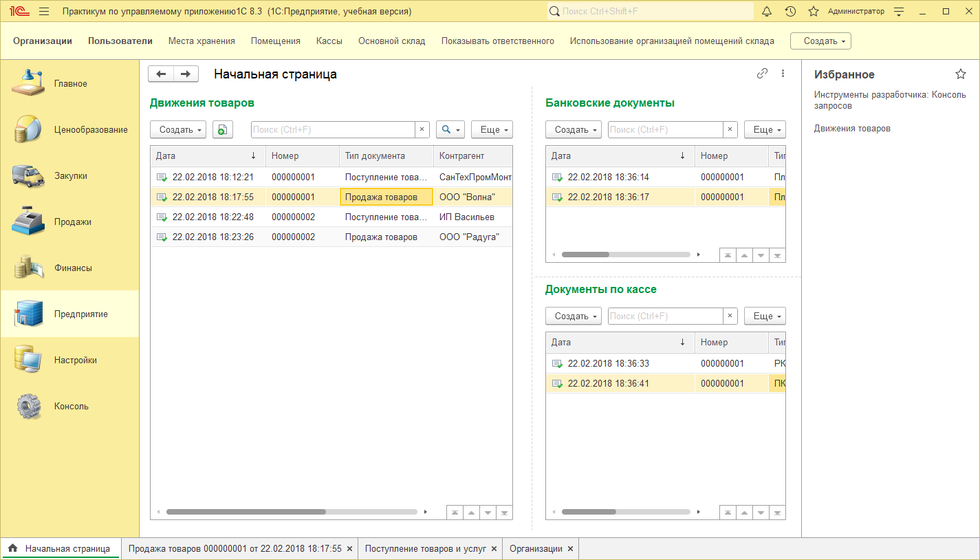Close the Поступление товаров и услуг tab
This screenshot has width=980, height=560.
click(494, 548)
